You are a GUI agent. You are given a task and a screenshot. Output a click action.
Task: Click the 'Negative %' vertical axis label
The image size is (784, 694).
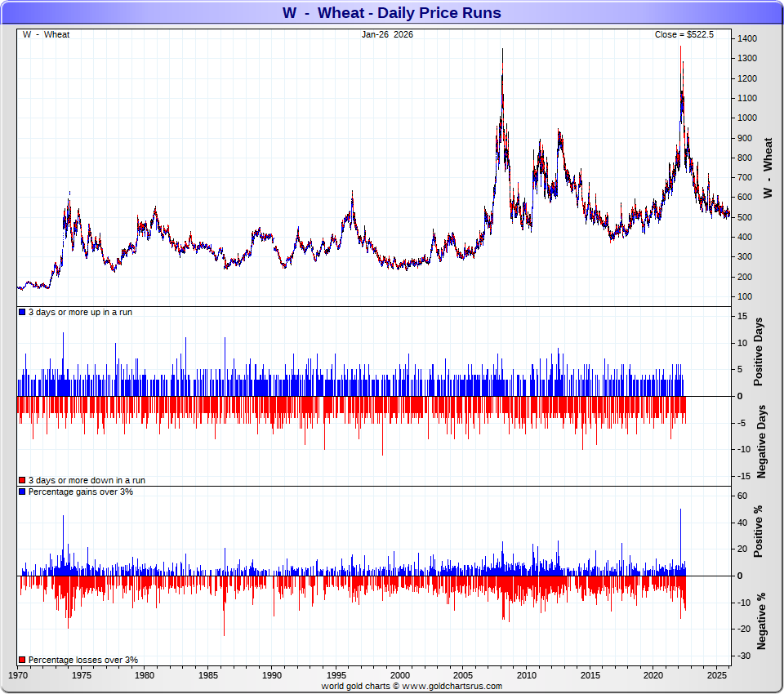[x=760, y=619]
